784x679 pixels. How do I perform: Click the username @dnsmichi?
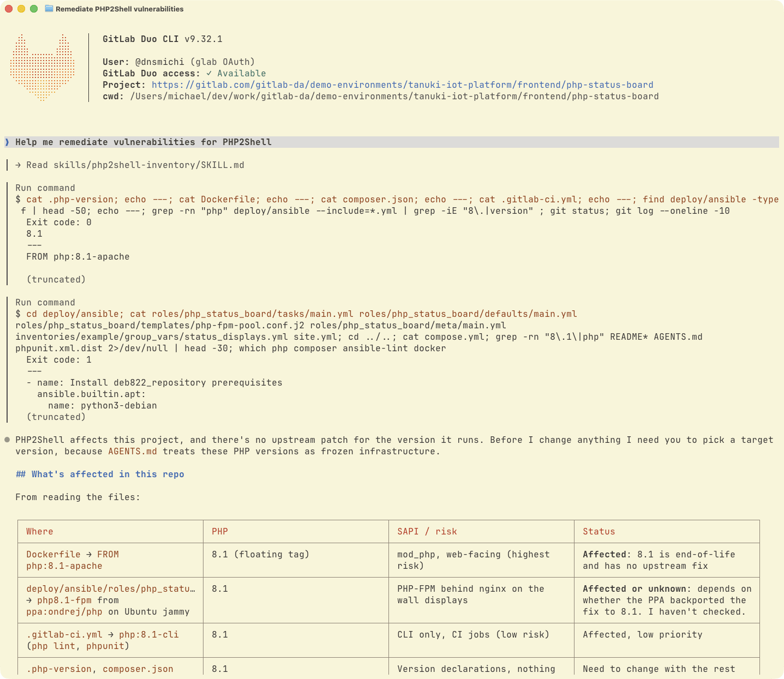pos(163,62)
